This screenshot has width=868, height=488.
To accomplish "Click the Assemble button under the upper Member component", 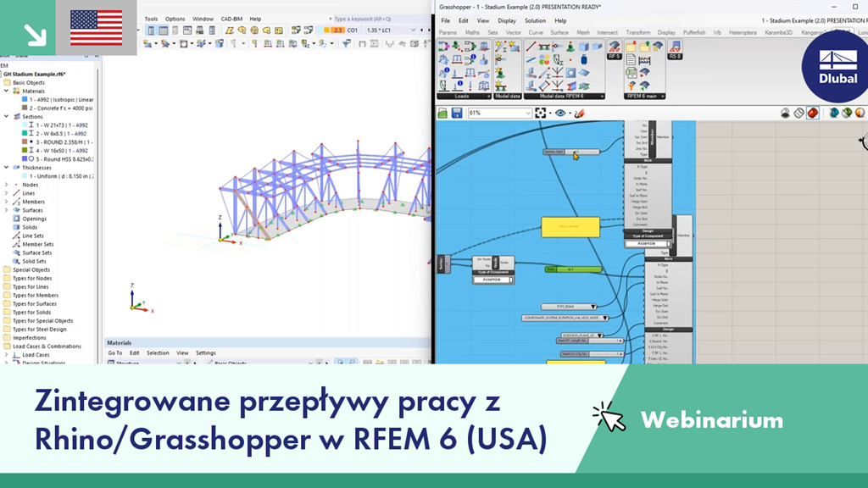I will coord(646,243).
